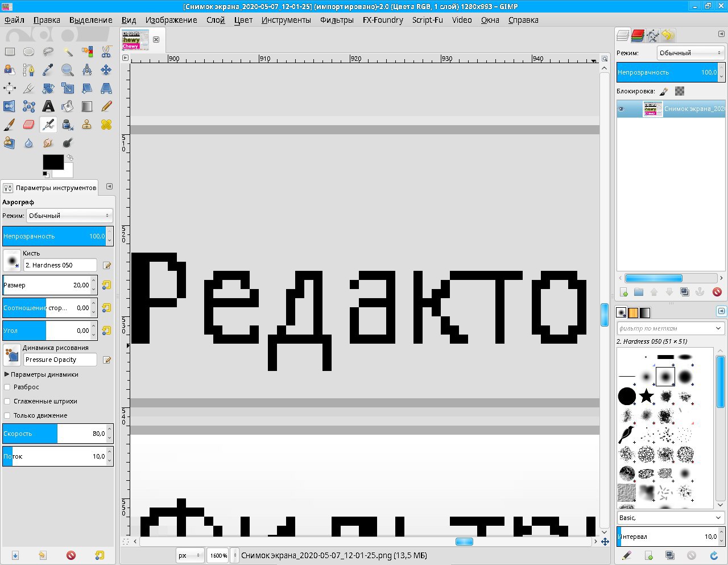Select the Bucket Fill tool
Screen dimensions: 728x565
pos(68,106)
